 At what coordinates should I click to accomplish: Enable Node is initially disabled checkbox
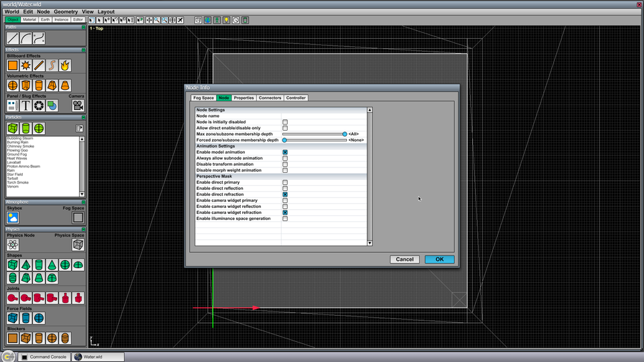285,122
